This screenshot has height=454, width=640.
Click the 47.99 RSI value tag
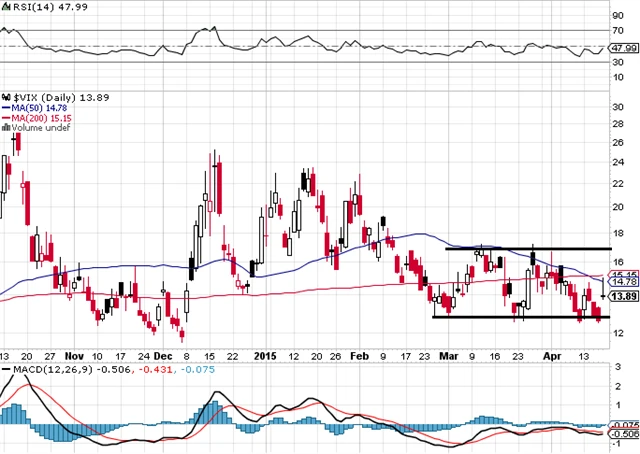click(x=624, y=47)
